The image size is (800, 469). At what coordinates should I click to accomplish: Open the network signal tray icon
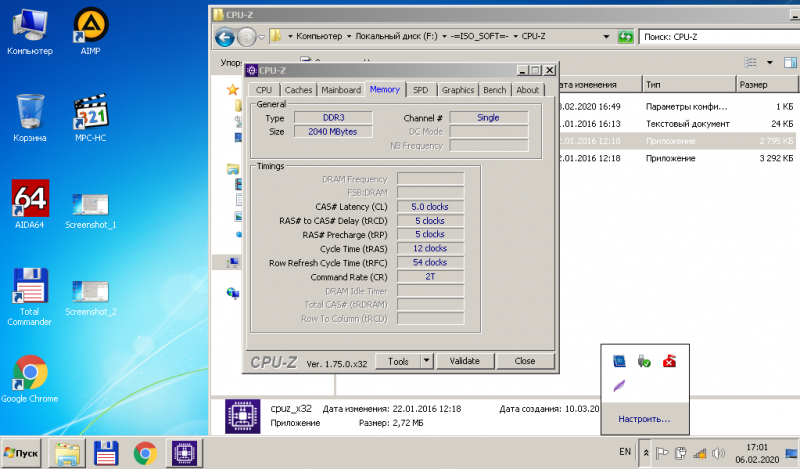pos(699,453)
